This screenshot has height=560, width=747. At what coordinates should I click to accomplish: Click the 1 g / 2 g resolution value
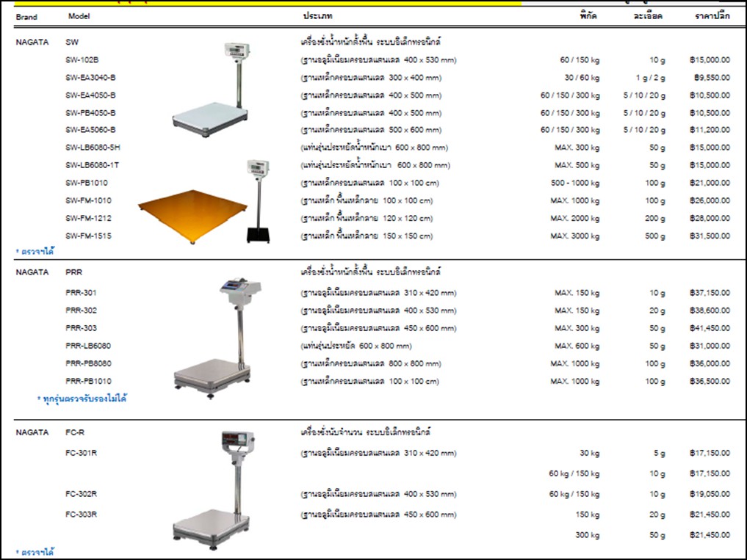[650, 78]
